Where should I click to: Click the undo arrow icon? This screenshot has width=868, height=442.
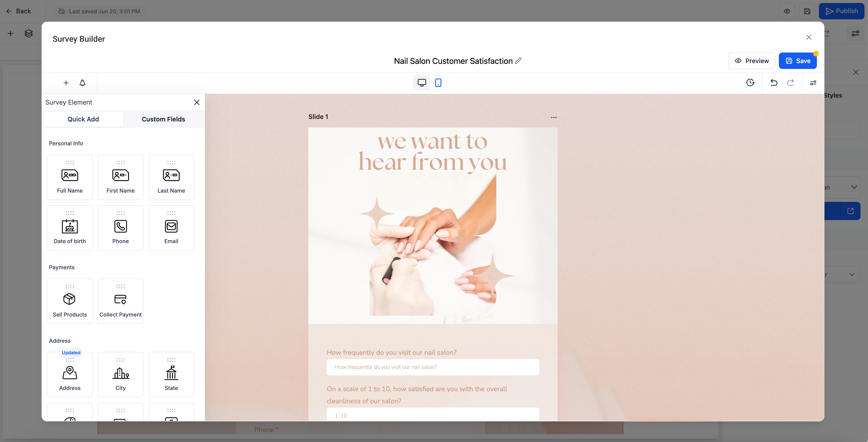click(x=774, y=82)
